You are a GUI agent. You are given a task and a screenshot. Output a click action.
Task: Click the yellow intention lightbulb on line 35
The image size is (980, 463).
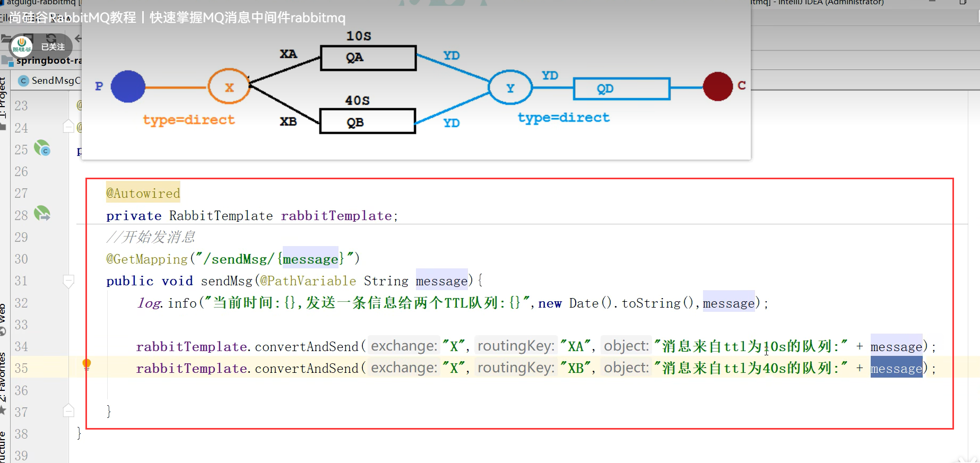86,364
